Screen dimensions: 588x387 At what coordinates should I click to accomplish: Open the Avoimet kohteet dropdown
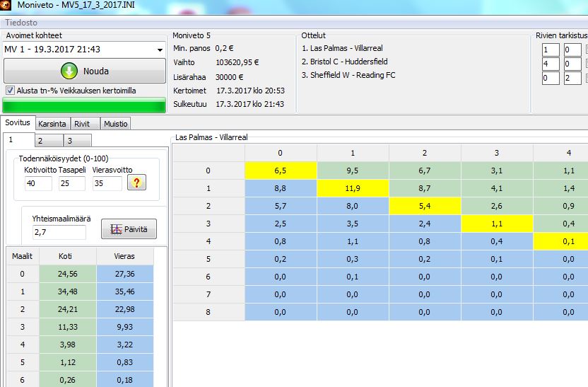coord(160,50)
